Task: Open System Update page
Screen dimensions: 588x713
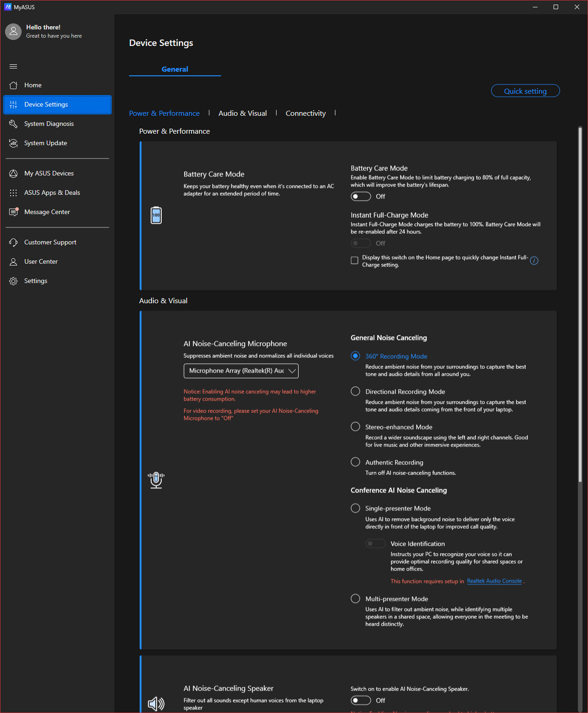Action: [57, 143]
